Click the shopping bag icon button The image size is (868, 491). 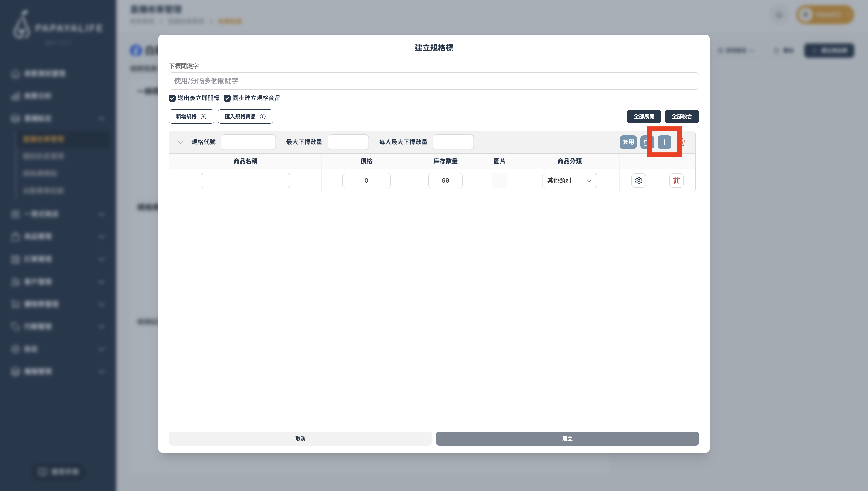[646, 142]
